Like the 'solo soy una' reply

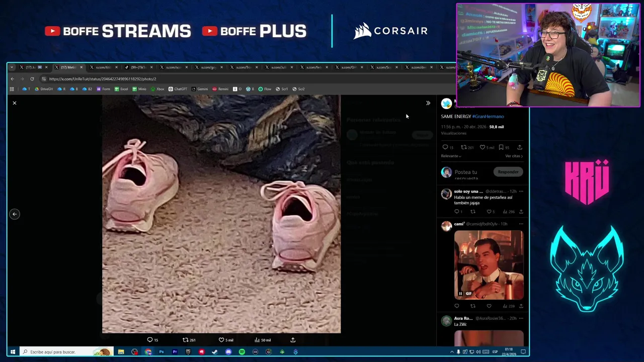tap(490, 212)
